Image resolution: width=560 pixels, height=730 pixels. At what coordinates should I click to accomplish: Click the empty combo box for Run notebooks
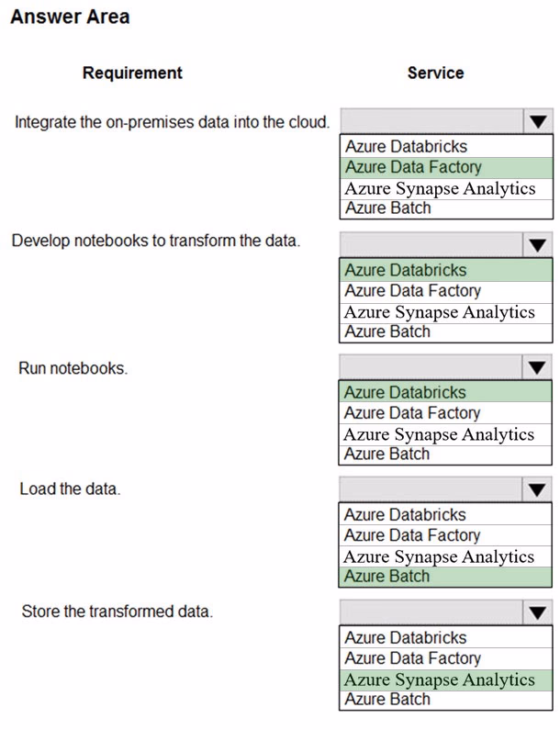[431, 368]
